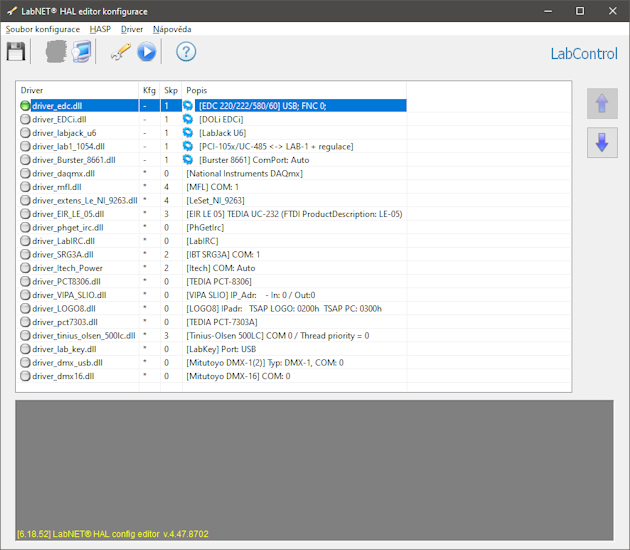Click the status circle of driver_SRG3A.dll
Screen dimensions: 630x550
[x=25, y=254]
